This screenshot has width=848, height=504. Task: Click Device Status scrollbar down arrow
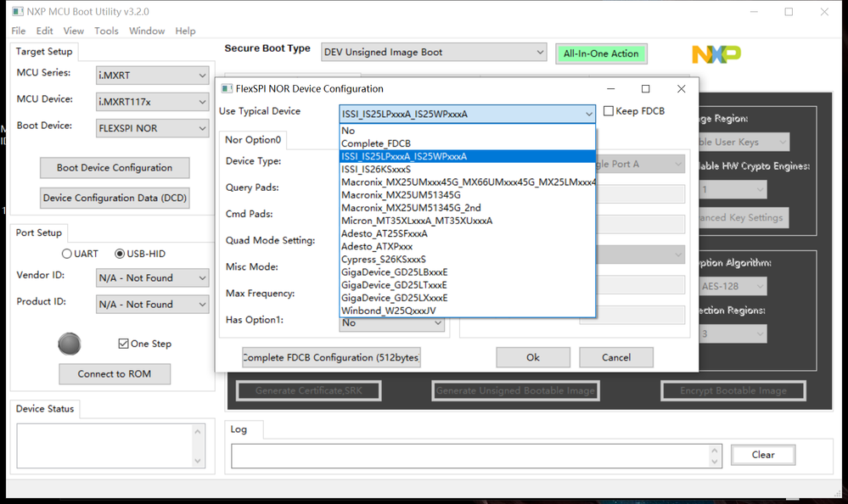tap(198, 462)
